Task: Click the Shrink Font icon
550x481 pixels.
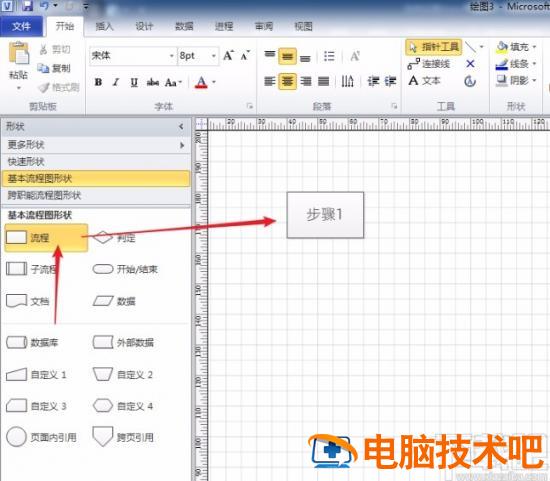Action: (x=245, y=55)
